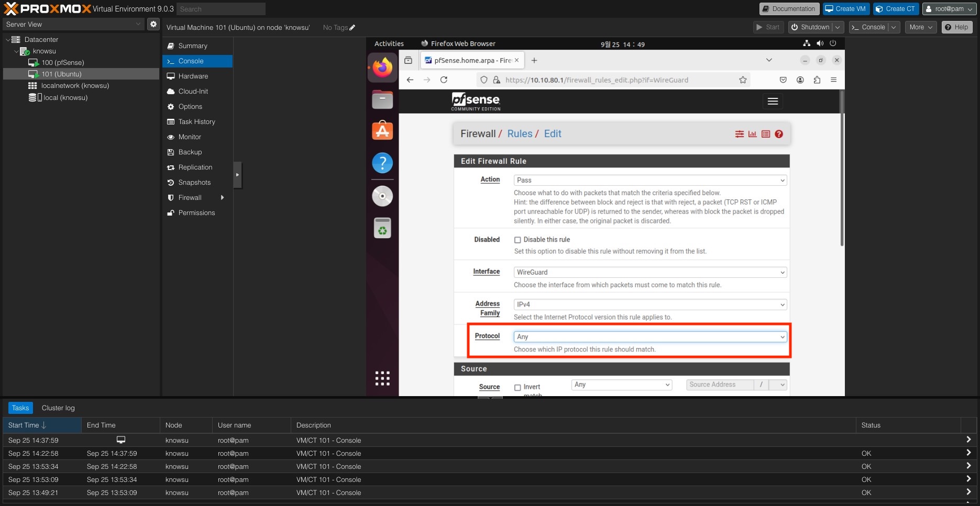This screenshot has width=980, height=506.
Task: Open Address Family dropdown showing IPv4
Action: (650, 305)
